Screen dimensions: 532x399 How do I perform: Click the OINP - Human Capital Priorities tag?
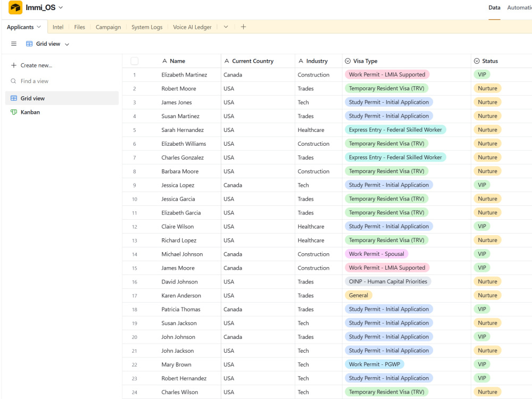click(x=388, y=281)
